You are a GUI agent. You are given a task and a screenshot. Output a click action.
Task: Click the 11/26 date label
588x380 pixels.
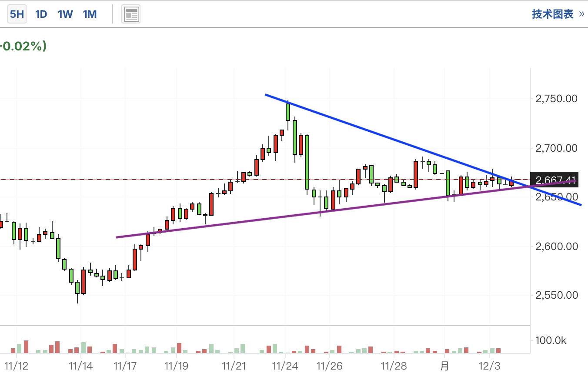(329, 366)
